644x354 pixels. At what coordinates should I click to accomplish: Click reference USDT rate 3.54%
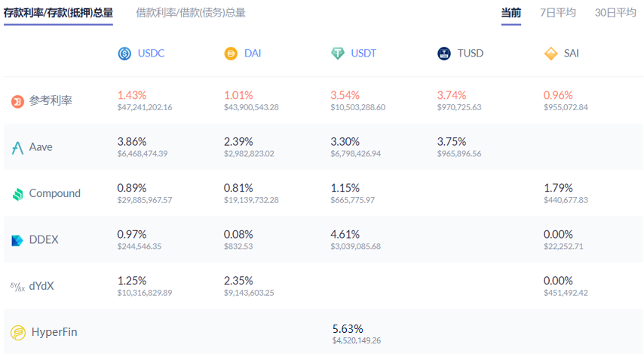[345, 95]
